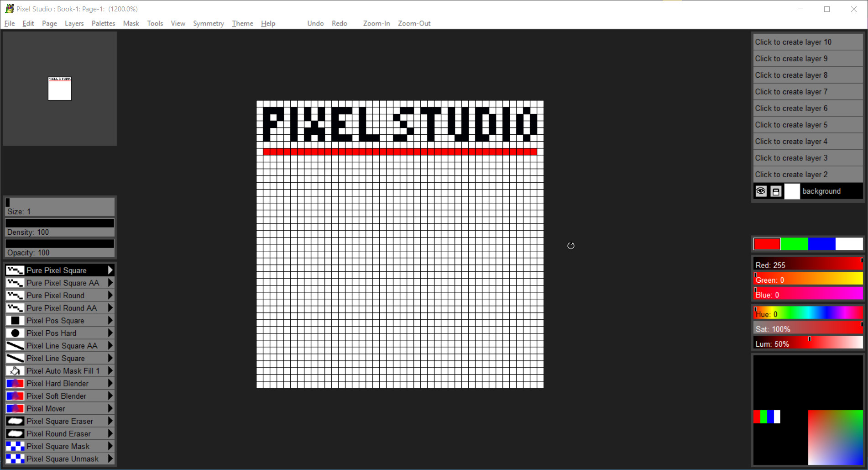868x470 pixels.
Task: Expand Pure Pixel Square brush options arrow
Action: [110, 270]
